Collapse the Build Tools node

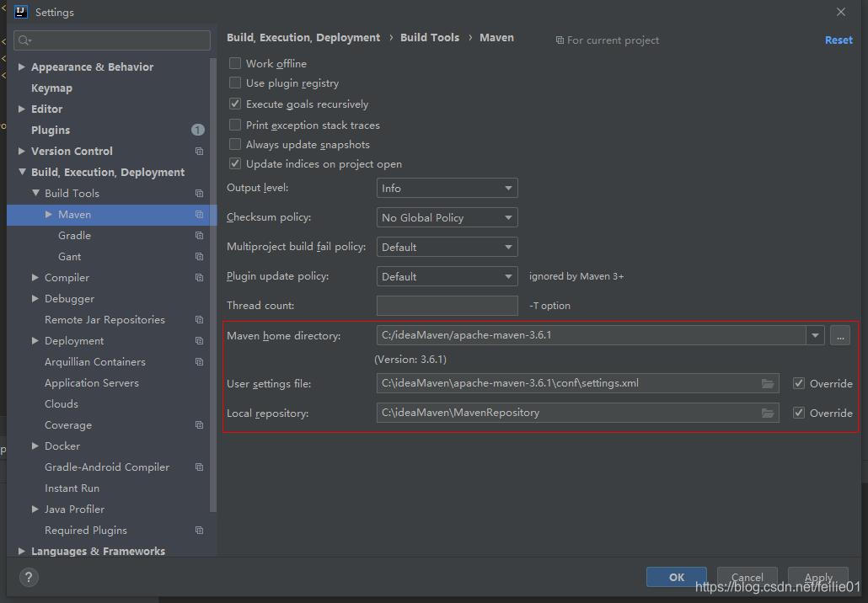[35, 193]
